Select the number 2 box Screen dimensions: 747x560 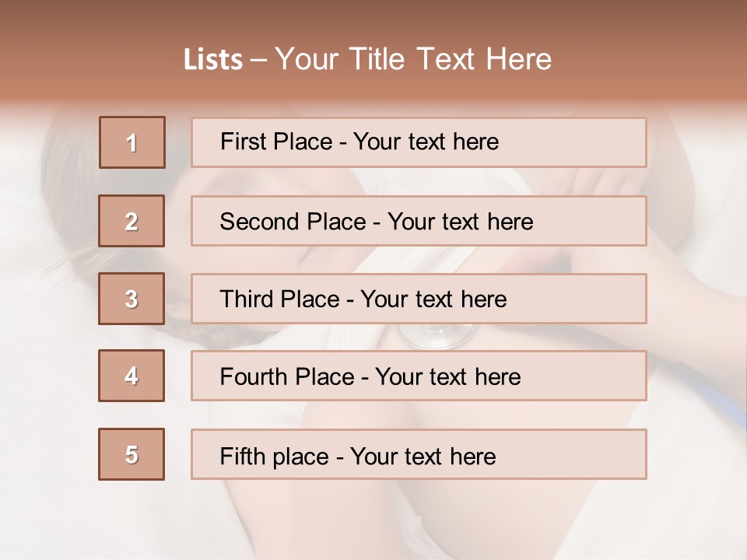click(x=132, y=221)
